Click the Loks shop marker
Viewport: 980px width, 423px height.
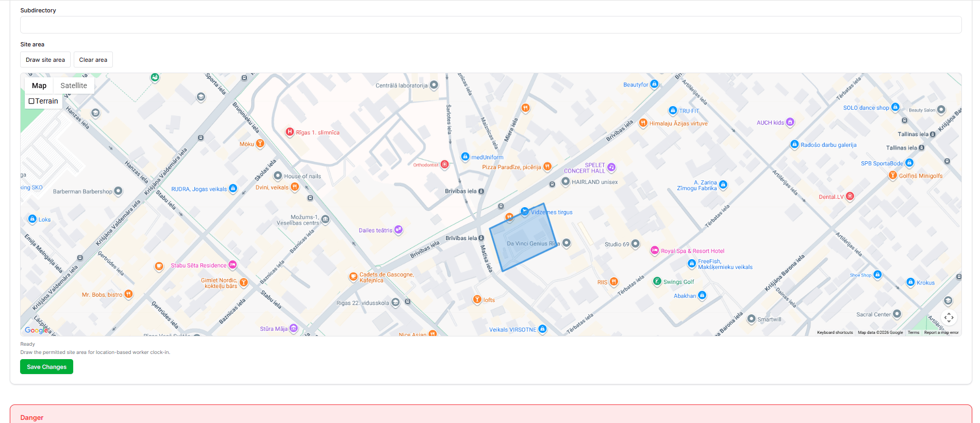(x=32, y=219)
